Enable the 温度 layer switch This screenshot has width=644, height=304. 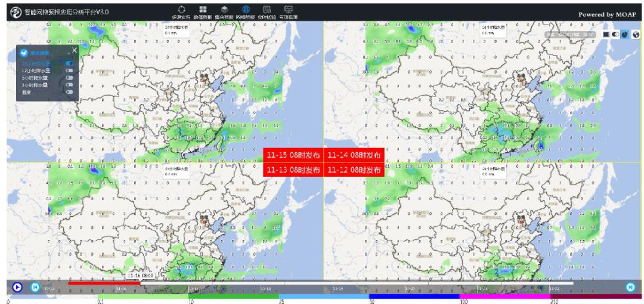pos(69,92)
